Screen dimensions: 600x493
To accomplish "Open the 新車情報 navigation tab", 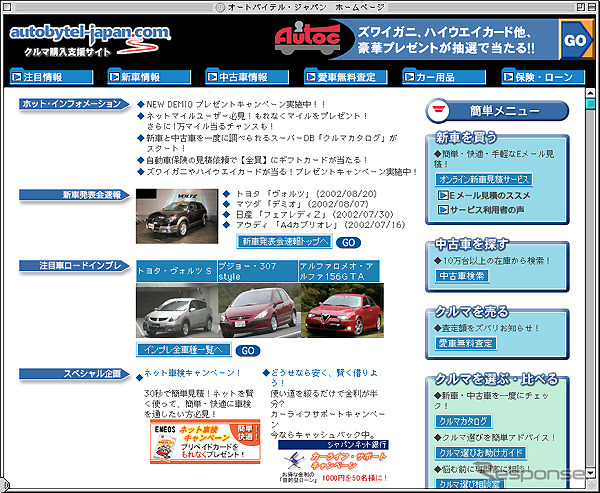I will tap(149, 77).
